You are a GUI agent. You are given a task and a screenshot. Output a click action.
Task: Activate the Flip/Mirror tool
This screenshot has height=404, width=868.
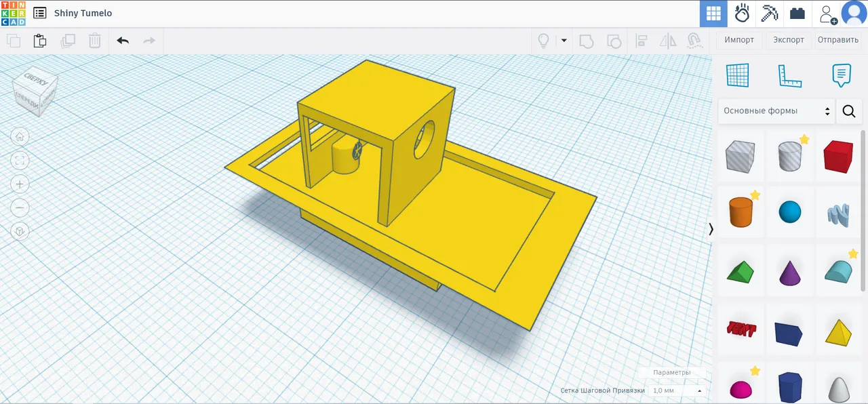[668, 41]
